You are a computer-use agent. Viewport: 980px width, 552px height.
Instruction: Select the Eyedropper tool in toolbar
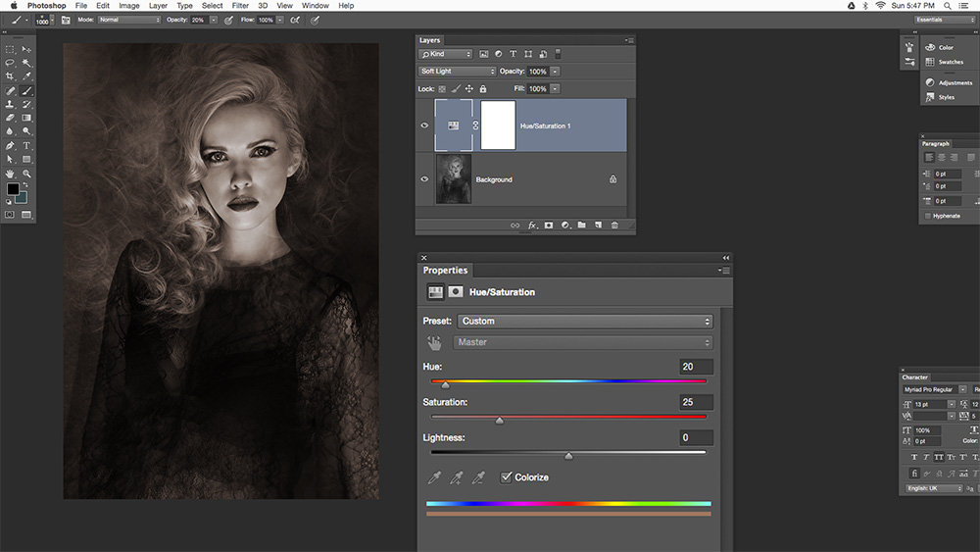pyautogui.click(x=26, y=76)
